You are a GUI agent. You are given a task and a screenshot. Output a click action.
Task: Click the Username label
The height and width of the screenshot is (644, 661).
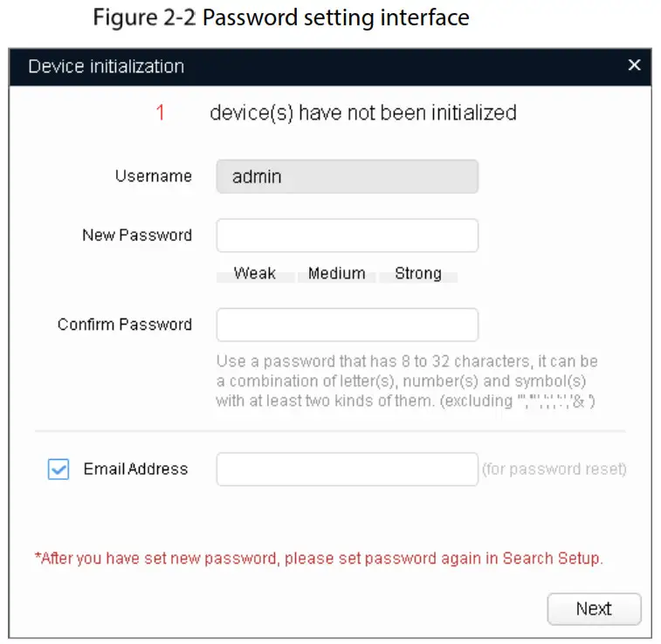tap(153, 176)
